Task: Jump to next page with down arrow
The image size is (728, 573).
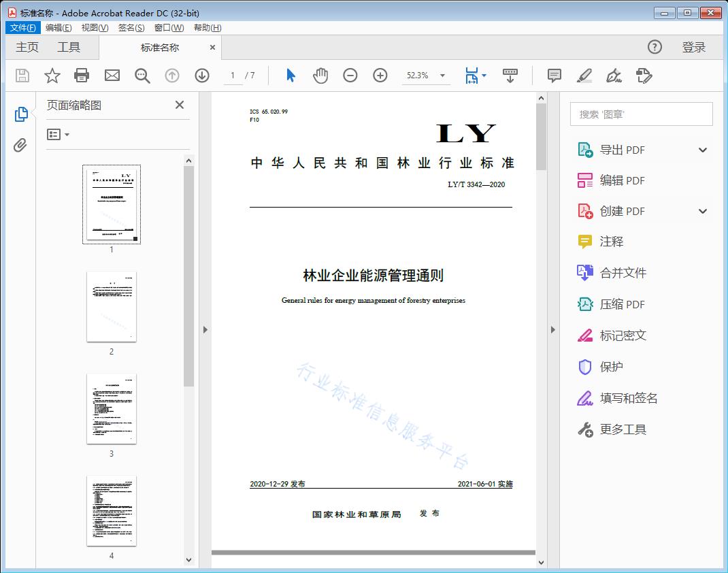Action: 201,76
